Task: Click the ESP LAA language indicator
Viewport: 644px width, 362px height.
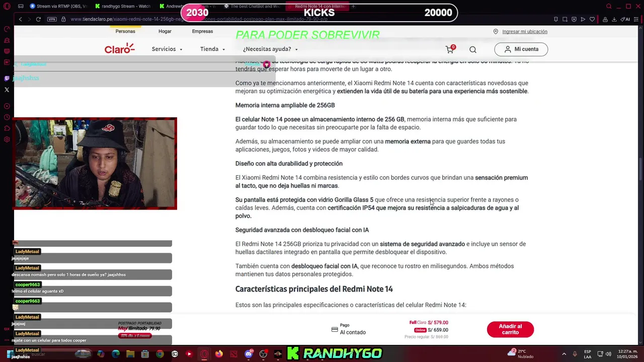Action: [588, 354]
